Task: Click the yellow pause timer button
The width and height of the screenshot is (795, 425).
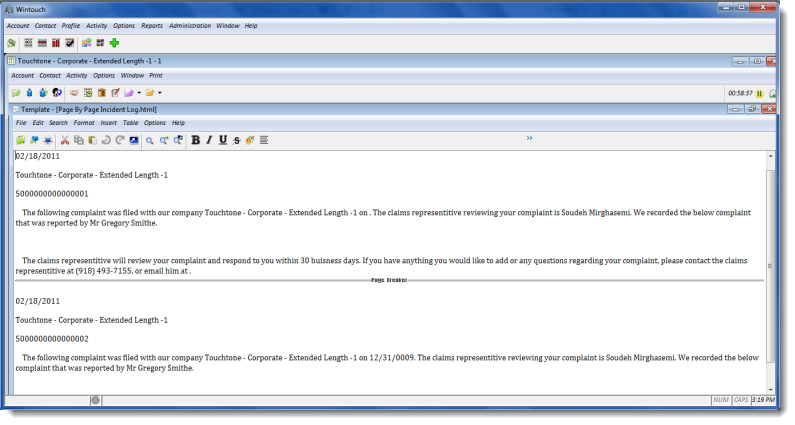Action: click(760, 93)
